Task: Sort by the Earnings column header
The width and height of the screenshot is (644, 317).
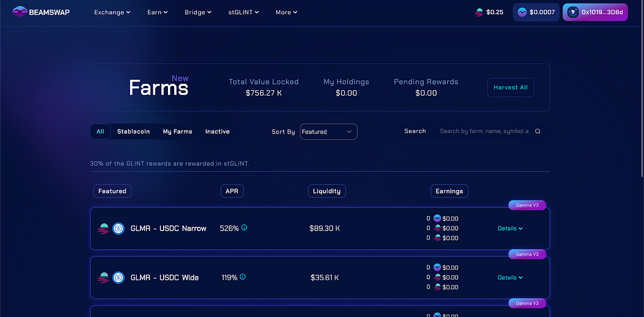Action: (450, 191)
